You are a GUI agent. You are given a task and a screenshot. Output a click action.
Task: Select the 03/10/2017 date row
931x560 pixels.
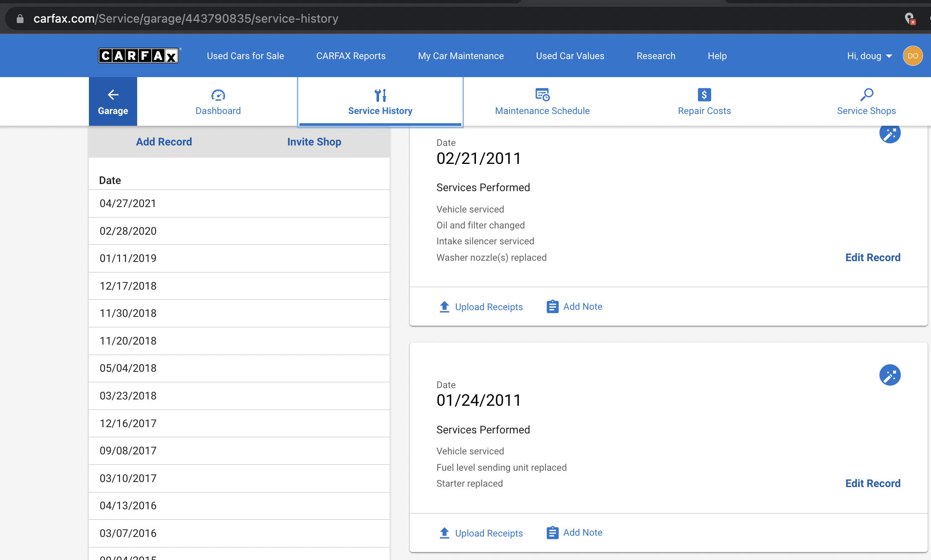pos(239,478)
